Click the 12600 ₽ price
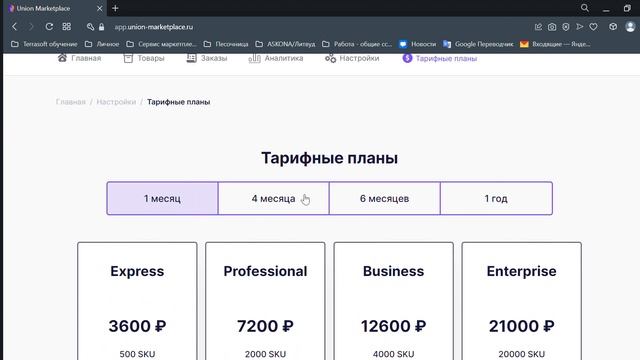This screenshot has height=360, width=640. [393, 326]
